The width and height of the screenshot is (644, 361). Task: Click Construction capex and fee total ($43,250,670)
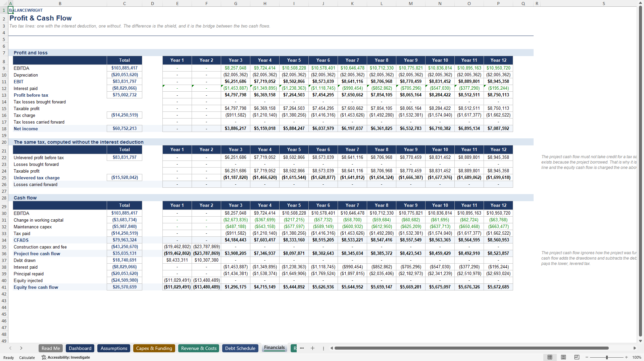(x=125, y=247)
